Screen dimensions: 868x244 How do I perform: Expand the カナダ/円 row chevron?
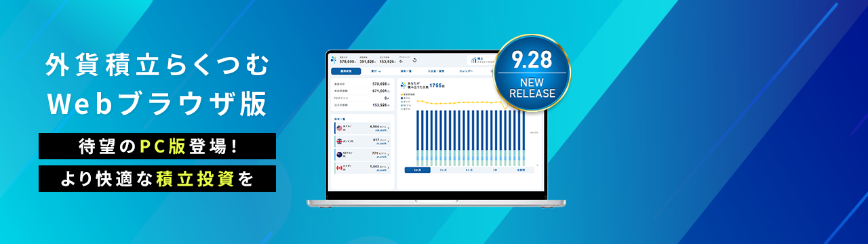point(389,167)
